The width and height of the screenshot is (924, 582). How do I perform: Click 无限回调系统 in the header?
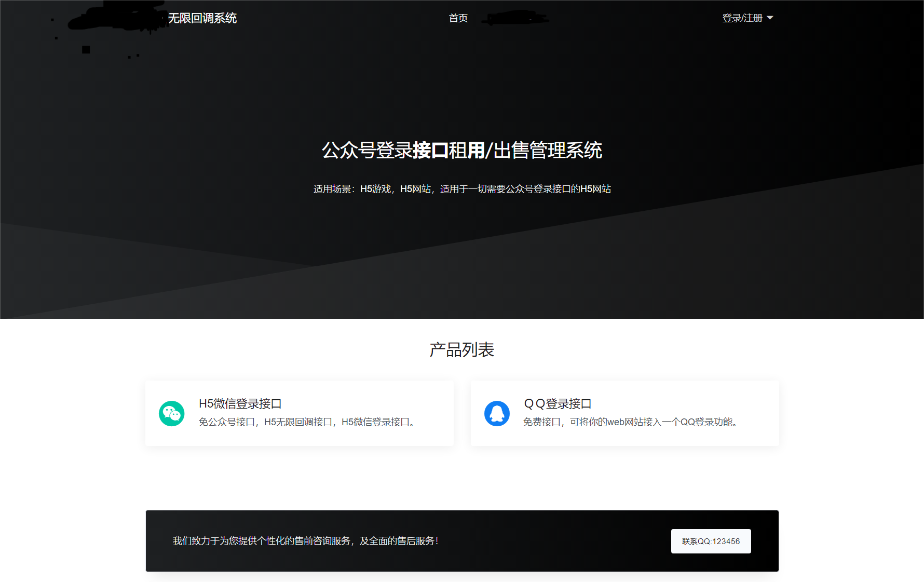[203, 18]
